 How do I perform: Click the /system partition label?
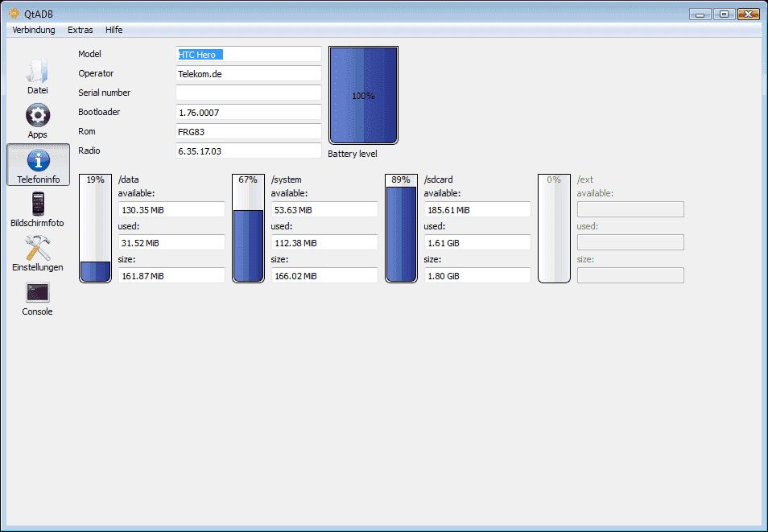click(x=286, y=179)
